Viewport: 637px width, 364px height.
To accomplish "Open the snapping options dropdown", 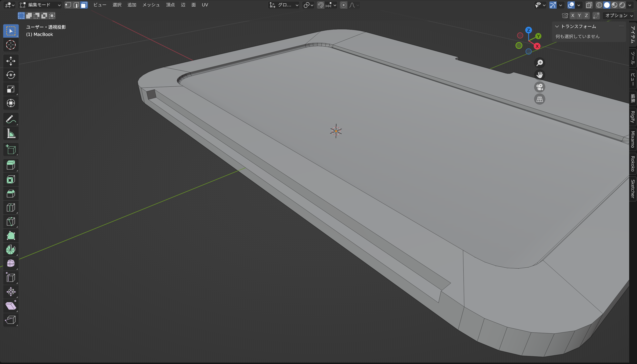I will coord(331,5).
